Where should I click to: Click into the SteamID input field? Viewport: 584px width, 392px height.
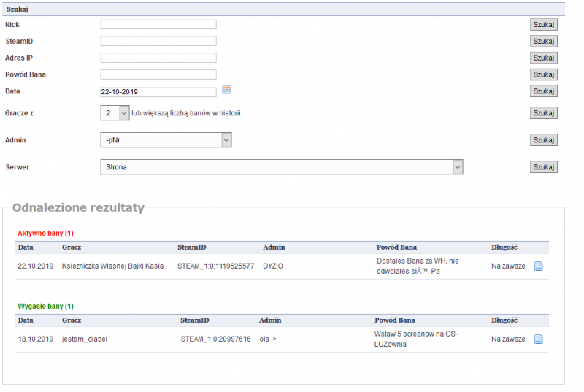pyautogui.click(x=158, y=41)
